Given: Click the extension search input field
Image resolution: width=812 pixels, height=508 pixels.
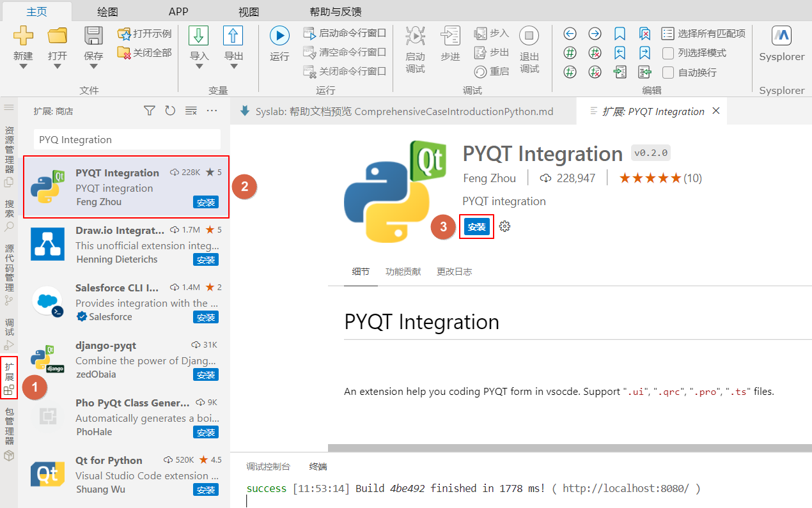Looking at the screenshot, I should tap(126, 139).
